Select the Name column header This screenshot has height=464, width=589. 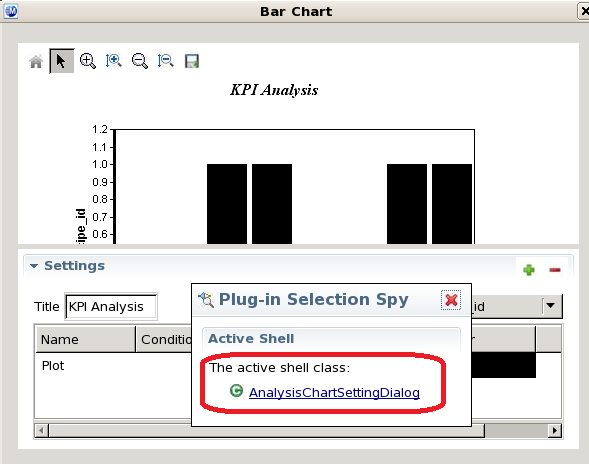click(85, 339)
